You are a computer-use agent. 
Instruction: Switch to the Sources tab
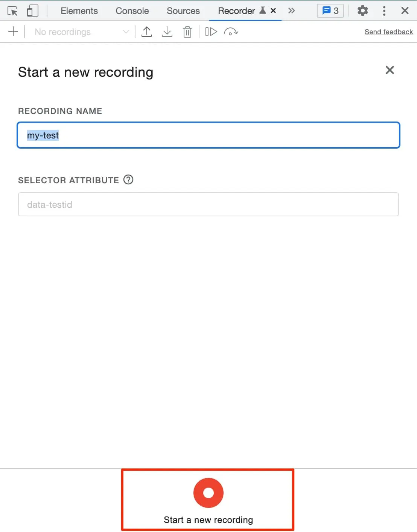click(183, 11)
